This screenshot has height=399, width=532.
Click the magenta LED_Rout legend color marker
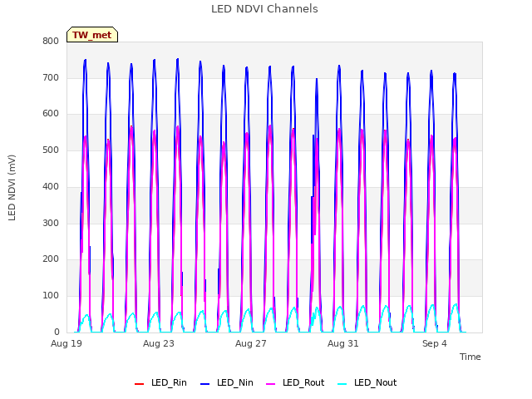271,384
